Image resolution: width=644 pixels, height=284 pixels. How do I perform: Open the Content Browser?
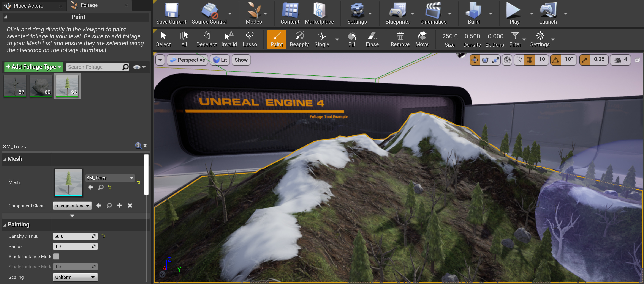pos(290,13)
